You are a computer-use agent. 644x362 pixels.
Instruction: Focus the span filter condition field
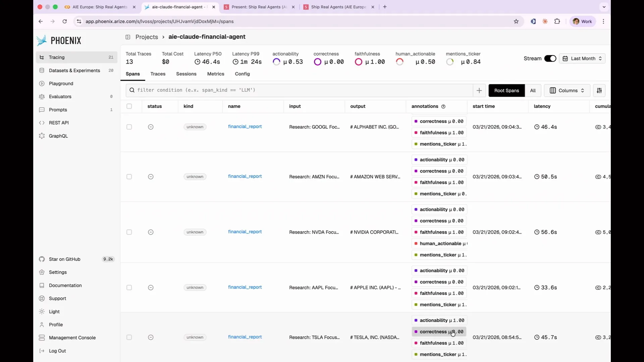299,90
